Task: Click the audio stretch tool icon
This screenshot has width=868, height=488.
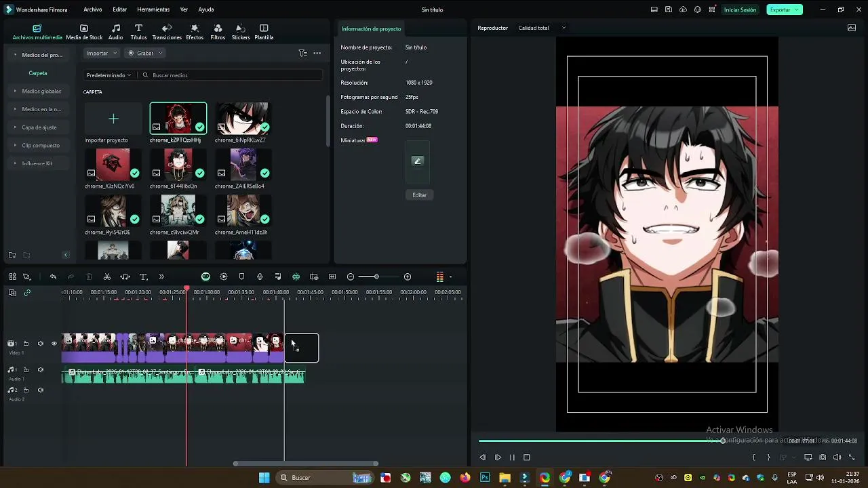Action: click(125, 277)
